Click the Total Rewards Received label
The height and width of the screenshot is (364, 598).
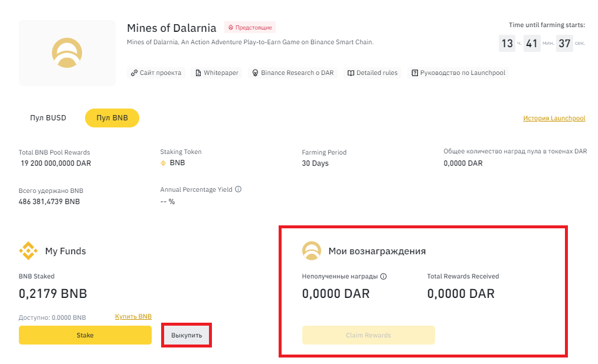(463, 276)
